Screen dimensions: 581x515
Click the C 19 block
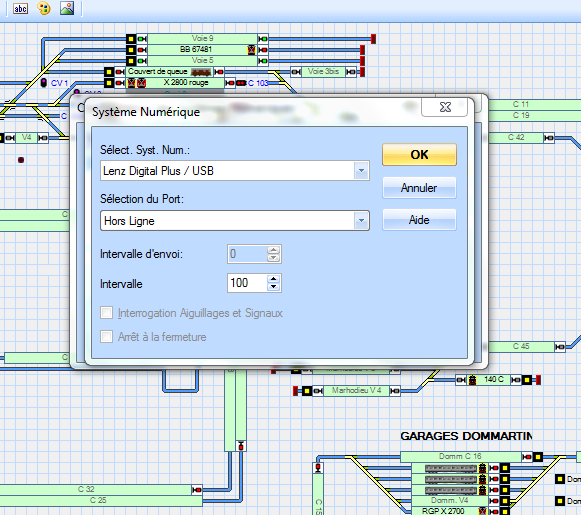(535, 116)
